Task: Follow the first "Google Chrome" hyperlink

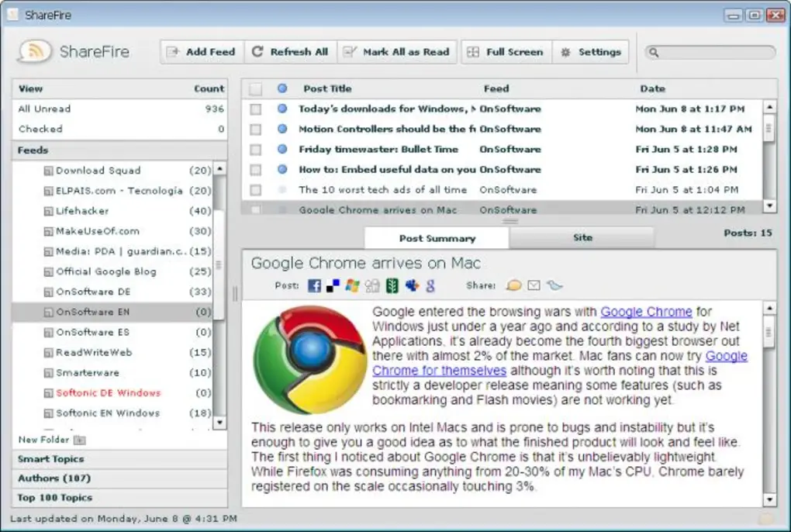Action: point(646,312)
